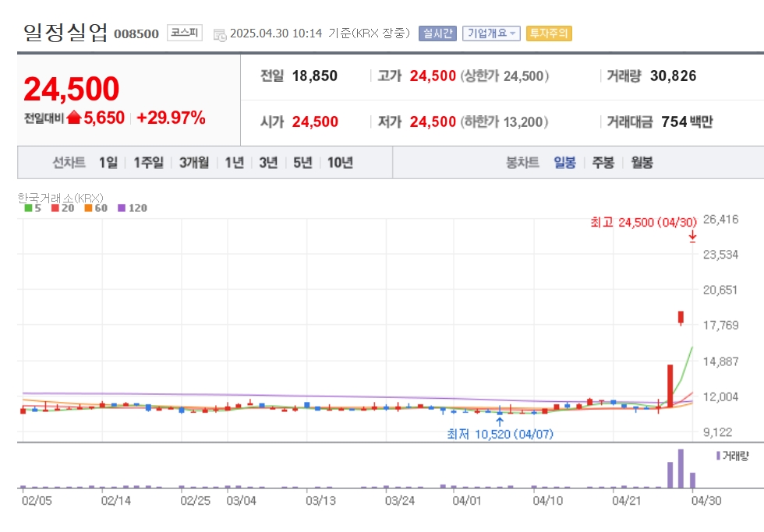
Task: Select the 1일 line chart period
Action: [108, 163]
